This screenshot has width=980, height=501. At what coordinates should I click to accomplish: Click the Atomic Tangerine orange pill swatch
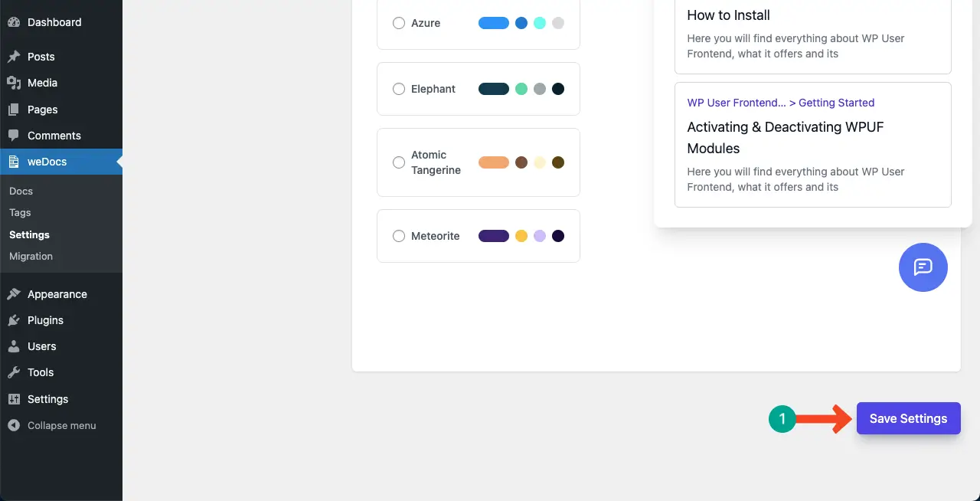[x=493, y=162]
